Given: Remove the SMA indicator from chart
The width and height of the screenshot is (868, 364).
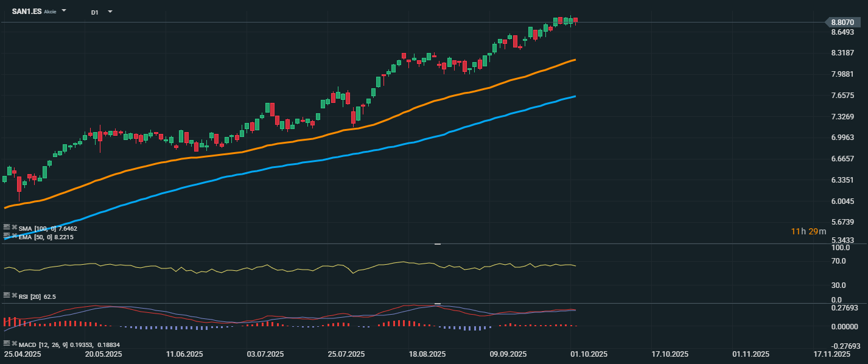Looking at the screenshot, I should click(x=14, y=228).
